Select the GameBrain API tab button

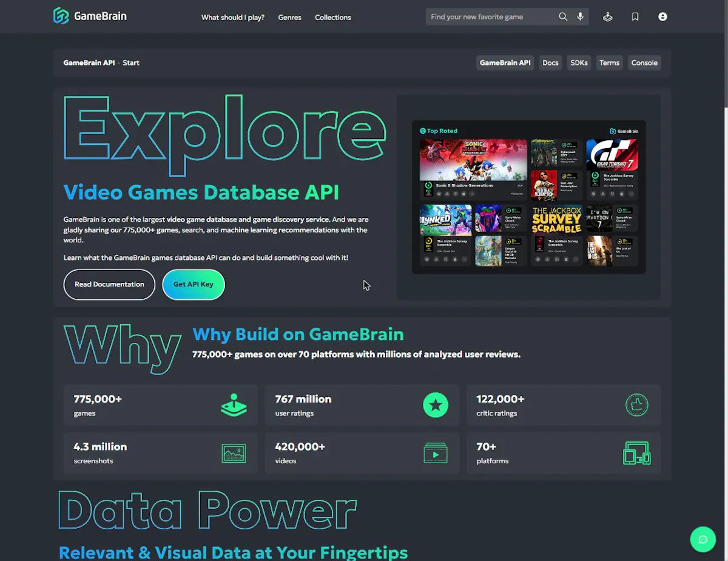click(x=505, y=63)
